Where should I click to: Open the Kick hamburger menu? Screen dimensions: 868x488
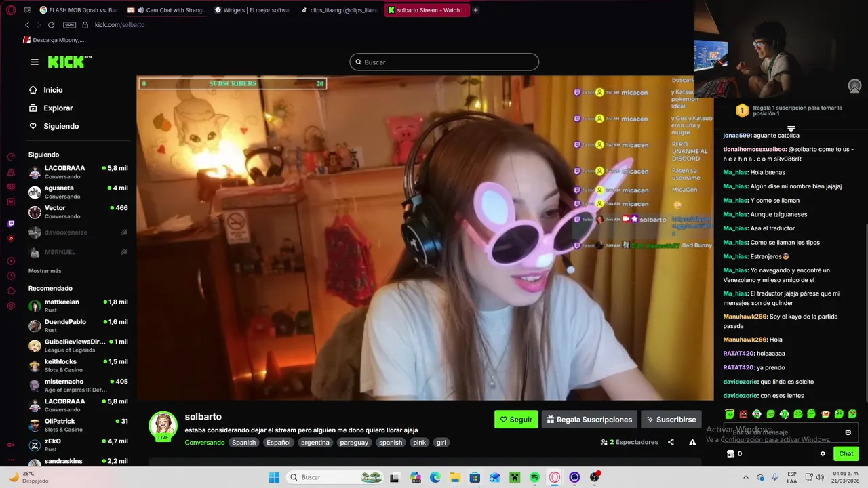tap(35, 62)
